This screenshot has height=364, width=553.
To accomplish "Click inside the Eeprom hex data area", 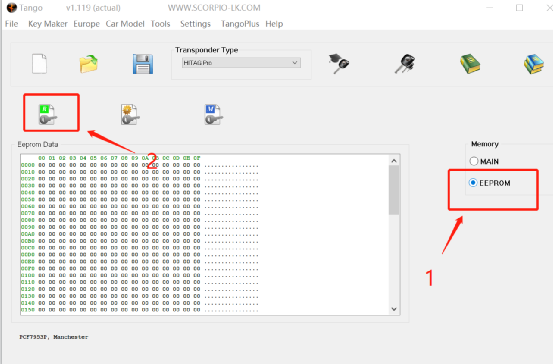I will point(205,234).
